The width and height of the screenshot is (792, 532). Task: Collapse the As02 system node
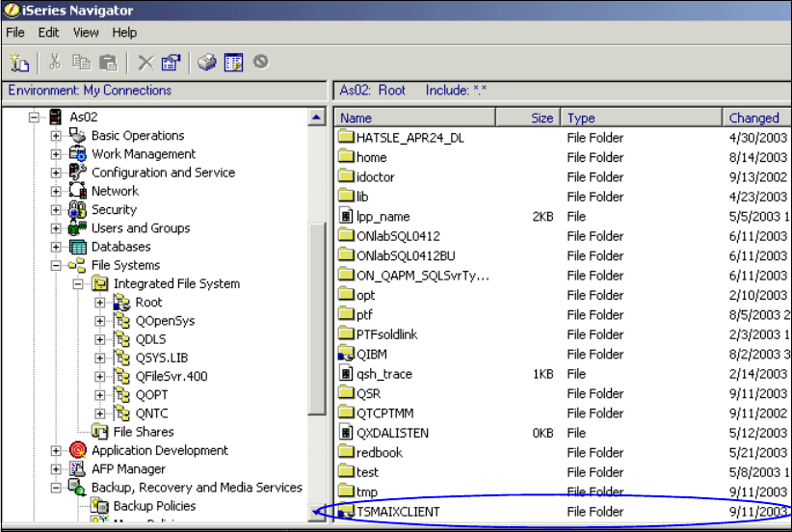click(34, 118)
